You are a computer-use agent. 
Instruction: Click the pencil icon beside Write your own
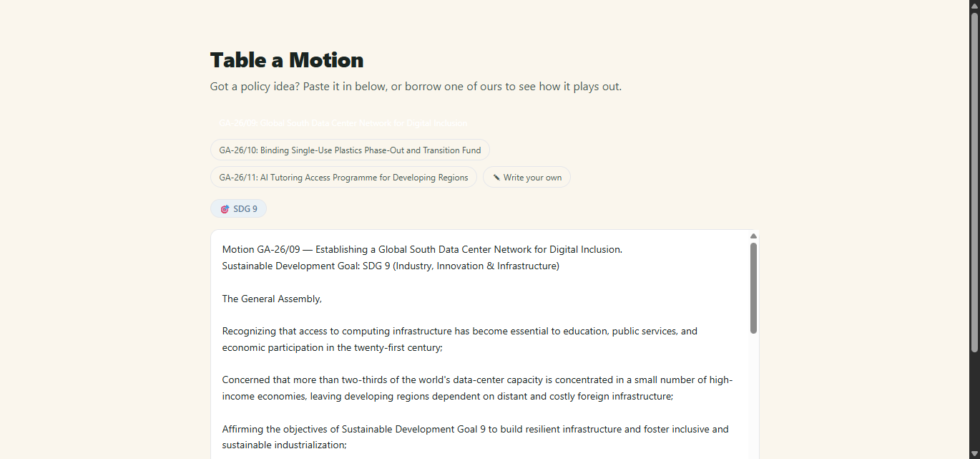click(x=496, y=178)
